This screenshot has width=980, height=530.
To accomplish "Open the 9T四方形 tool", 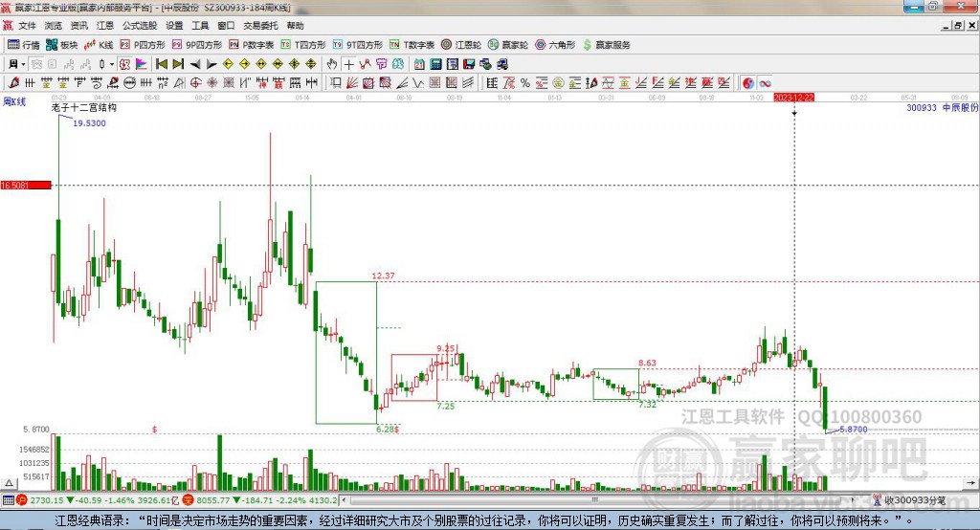I will pyautogui.click(x=358, y=45).
